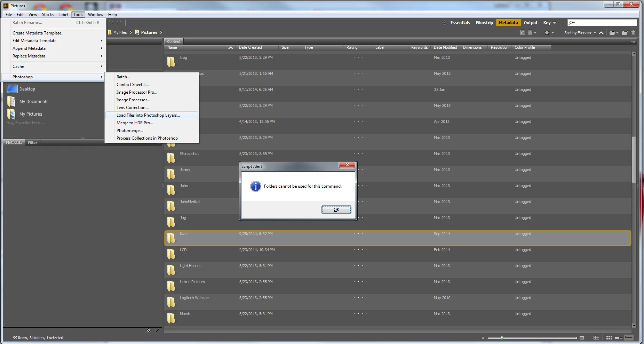Click the scroll down arrow in content list

(x=634, y=326)
